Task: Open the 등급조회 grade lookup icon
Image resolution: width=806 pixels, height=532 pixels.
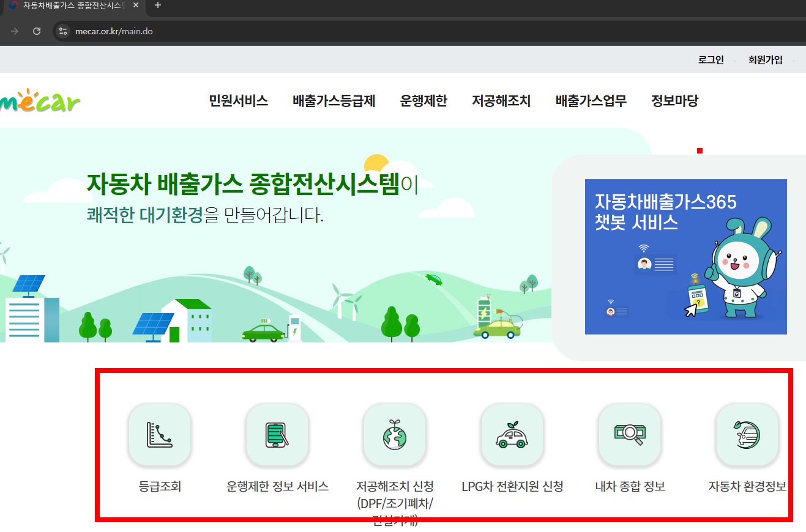Action: click(x=159, y=435)
